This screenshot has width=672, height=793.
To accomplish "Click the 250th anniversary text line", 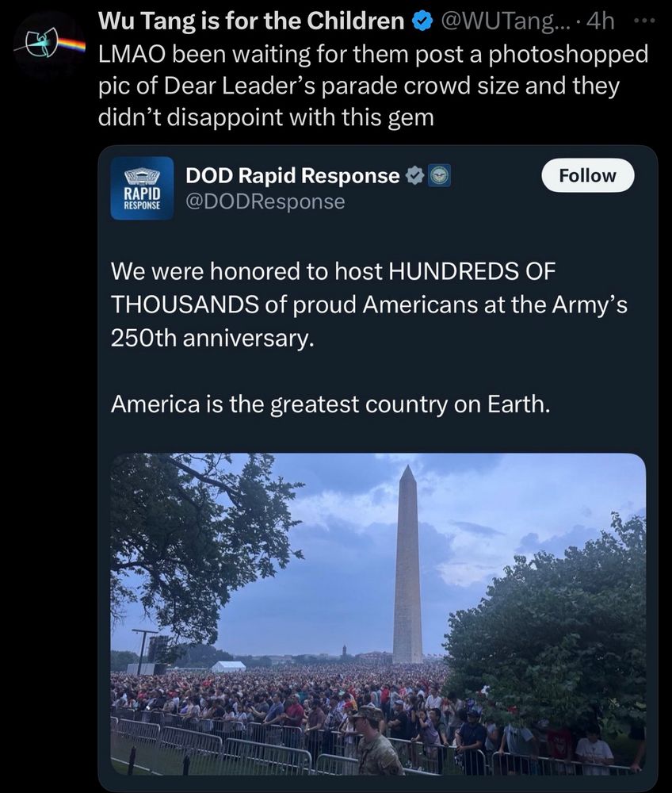I will coord(212,338).
